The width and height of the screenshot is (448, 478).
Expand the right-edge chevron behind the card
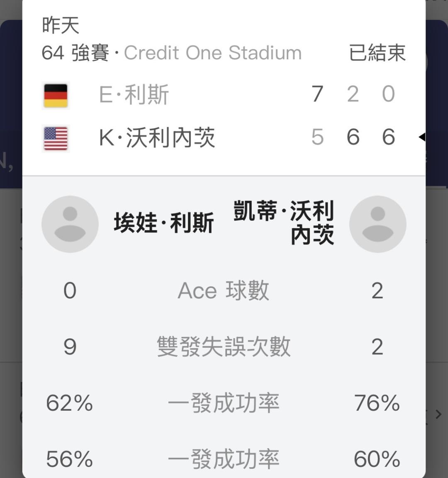438,414
